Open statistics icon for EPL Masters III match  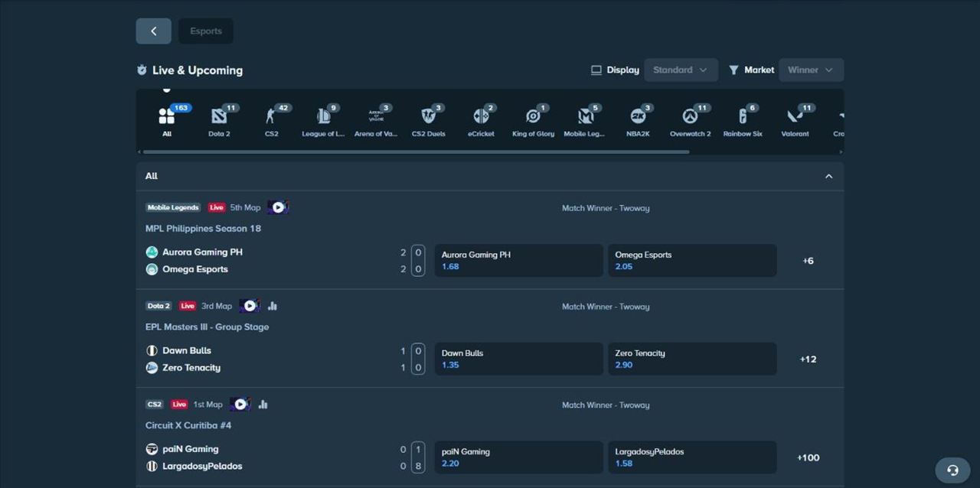click(x=273, y=306)
